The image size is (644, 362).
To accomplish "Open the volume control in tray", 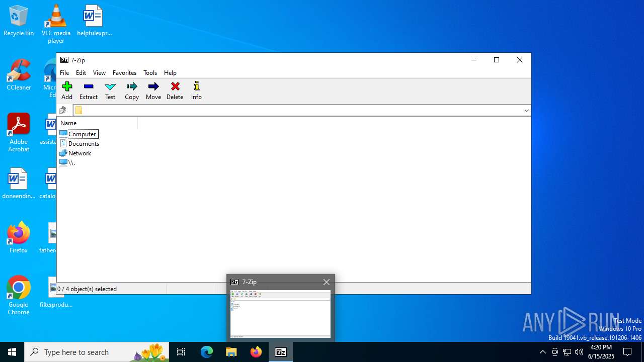I will [x=579, y=352].
